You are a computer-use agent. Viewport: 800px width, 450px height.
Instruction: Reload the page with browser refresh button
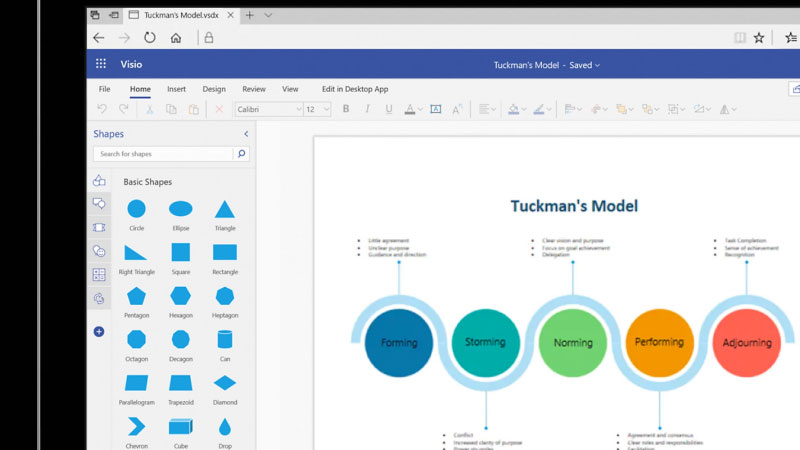pos(149,38)
